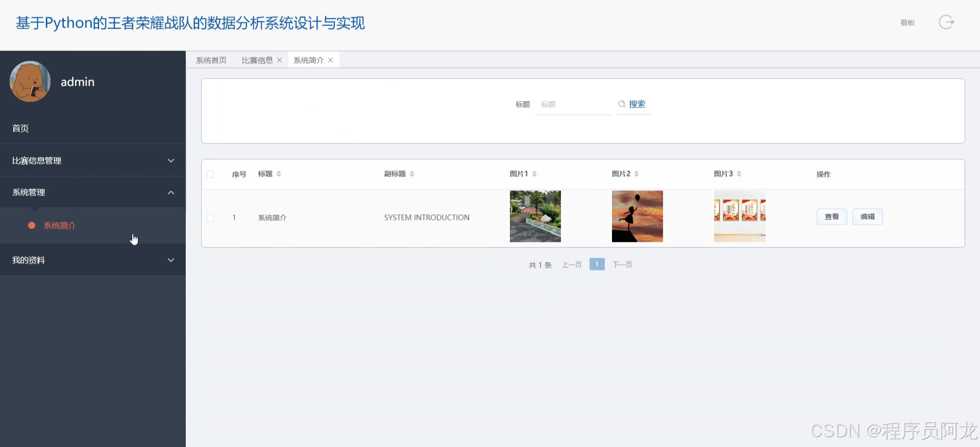Switch to 系统首页 tab
The image size is (980, 447).
211,60
